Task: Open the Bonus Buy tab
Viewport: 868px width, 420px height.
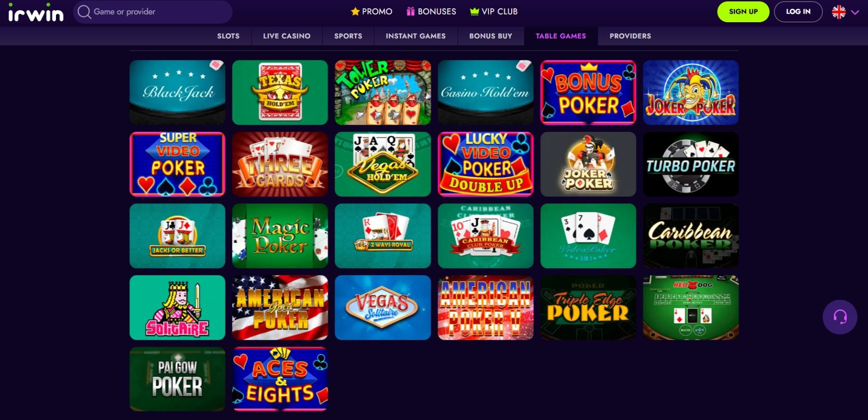Action: (491, 36)
